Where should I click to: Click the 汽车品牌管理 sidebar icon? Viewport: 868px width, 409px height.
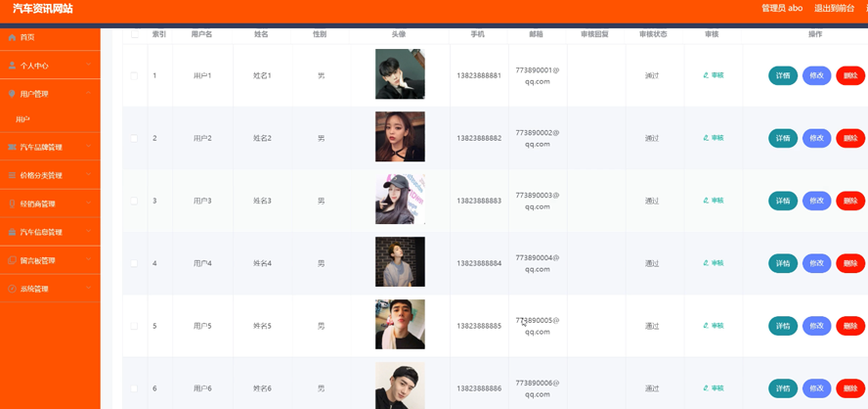click(12, 147)
